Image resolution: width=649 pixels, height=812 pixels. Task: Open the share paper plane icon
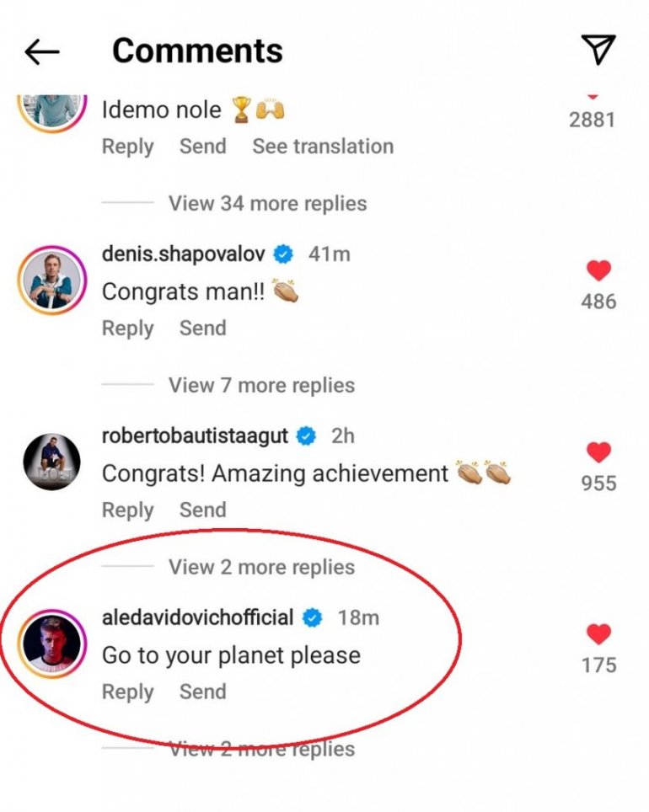[x=598, y=50]
